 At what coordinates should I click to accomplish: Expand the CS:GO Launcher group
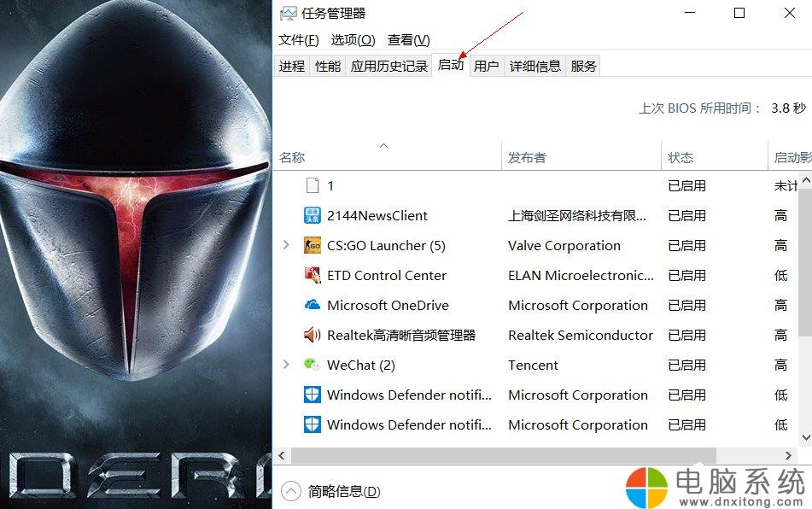286,245
